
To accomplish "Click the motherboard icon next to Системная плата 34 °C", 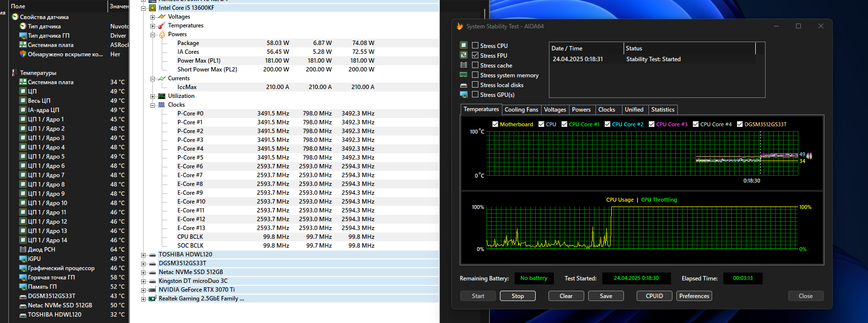I will click(x=23, y=82).
